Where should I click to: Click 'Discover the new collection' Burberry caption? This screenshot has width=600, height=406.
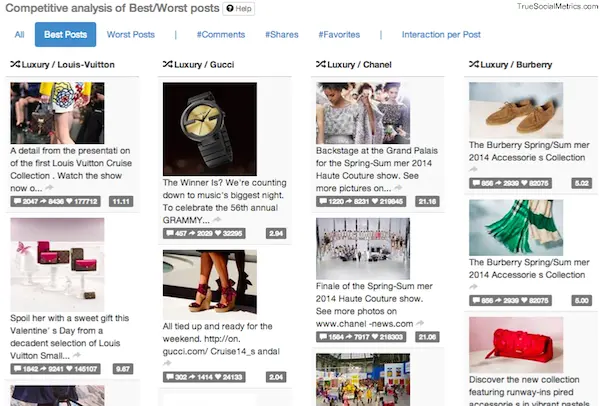click(x=529, y=392)
